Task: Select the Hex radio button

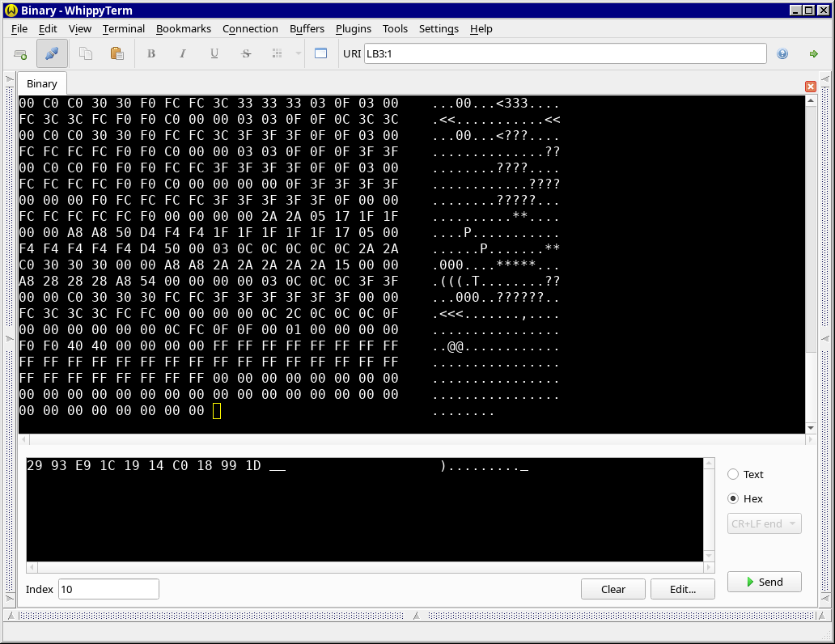Action: pyautogui.click(x=733, y=499)
